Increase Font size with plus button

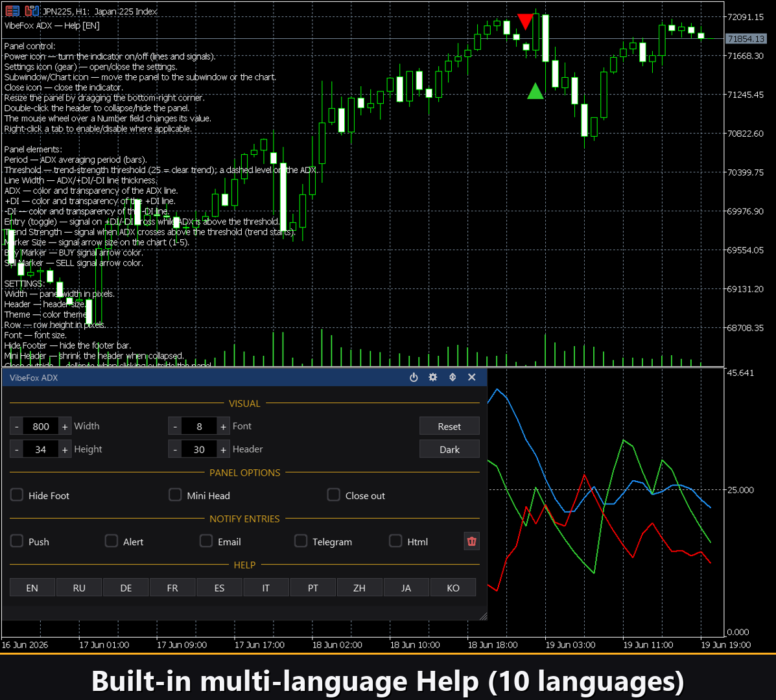pyautogui.click(x=223, y=426)
